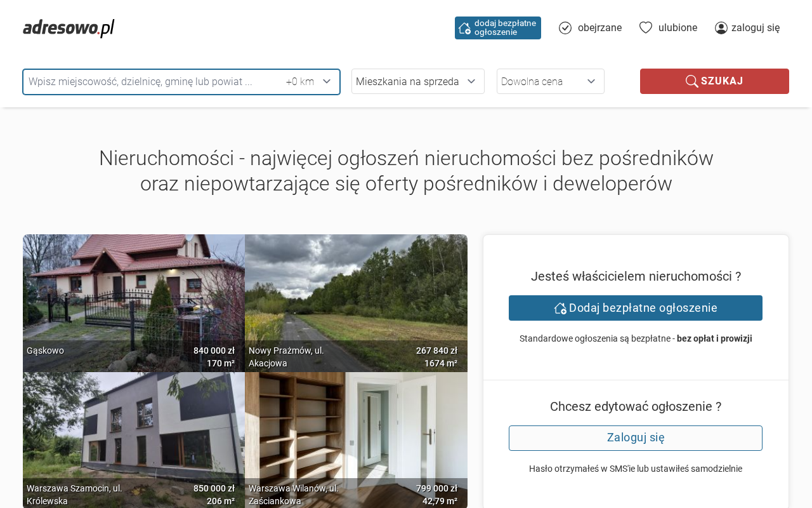Click the checkmark circle obejrzane icon

tap(565, 28)
